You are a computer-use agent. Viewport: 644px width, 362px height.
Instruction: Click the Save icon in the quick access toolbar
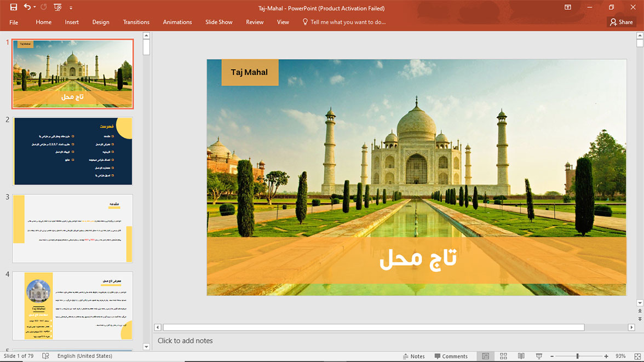(x=14, y=8)
